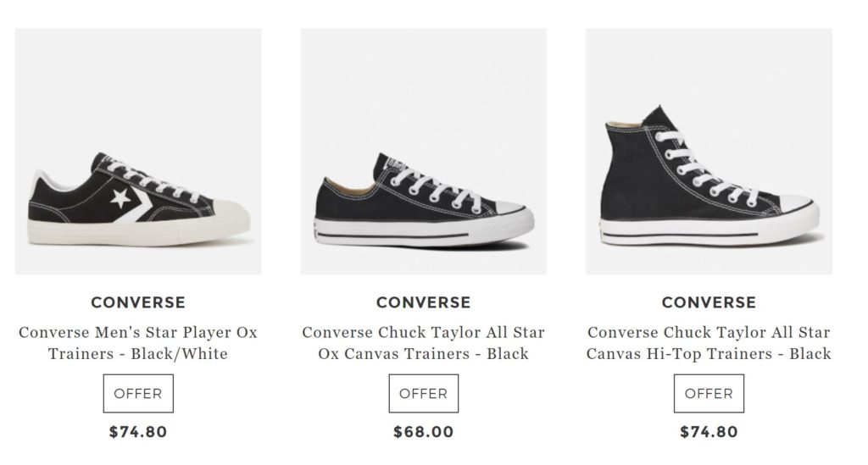Click the Converse brand label above Ox Canvas title

[423, 302]
